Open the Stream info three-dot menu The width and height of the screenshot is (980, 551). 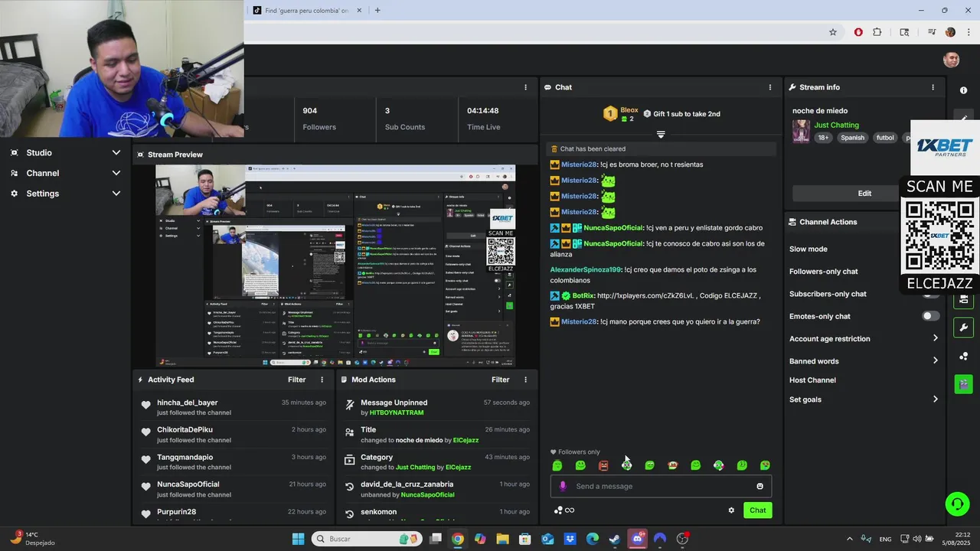[933, 87]
